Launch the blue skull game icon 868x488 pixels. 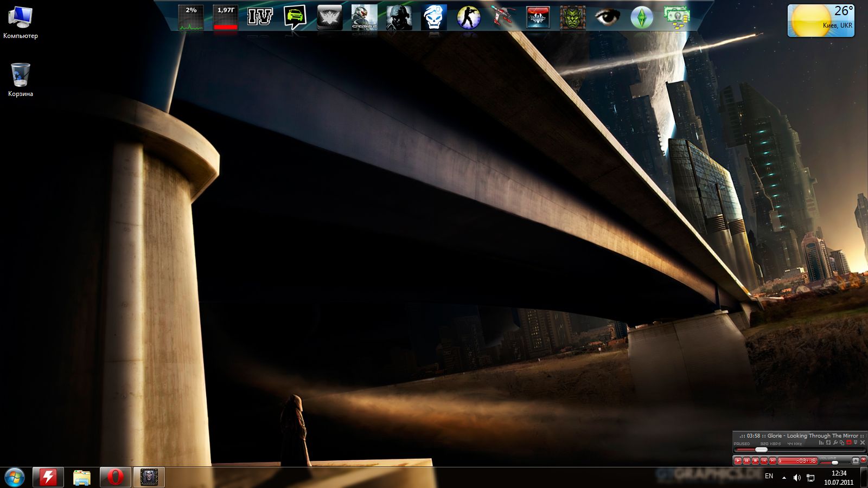coord(433,17)
